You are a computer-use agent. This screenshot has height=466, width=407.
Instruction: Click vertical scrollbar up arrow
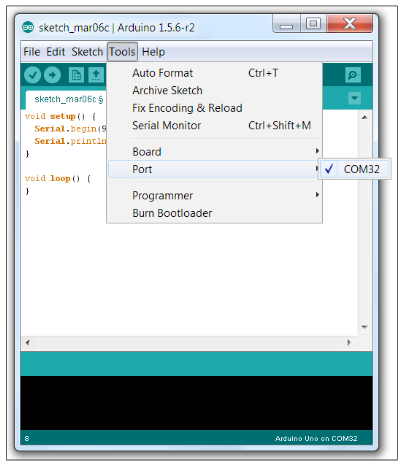point(365,117)
